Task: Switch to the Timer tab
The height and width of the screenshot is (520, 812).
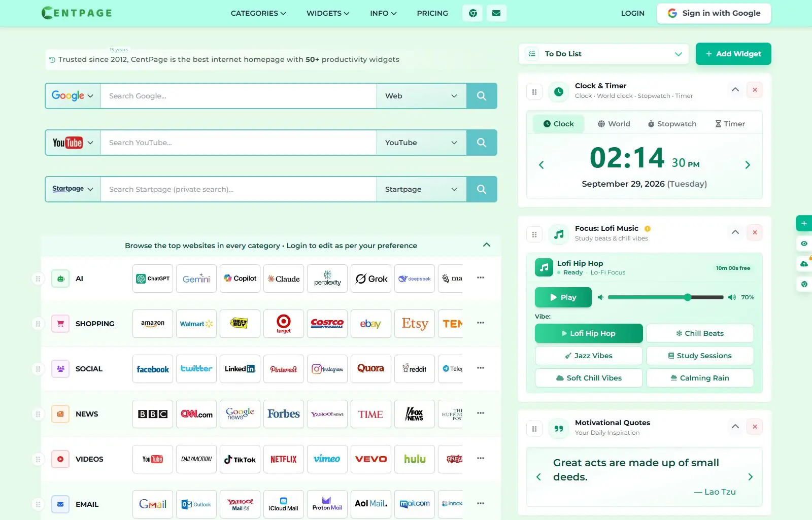Action: 730,124
